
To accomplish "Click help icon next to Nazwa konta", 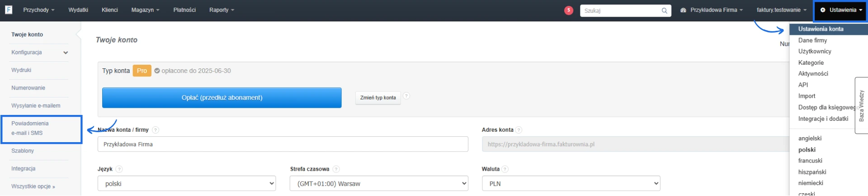I will click(156, 130).
